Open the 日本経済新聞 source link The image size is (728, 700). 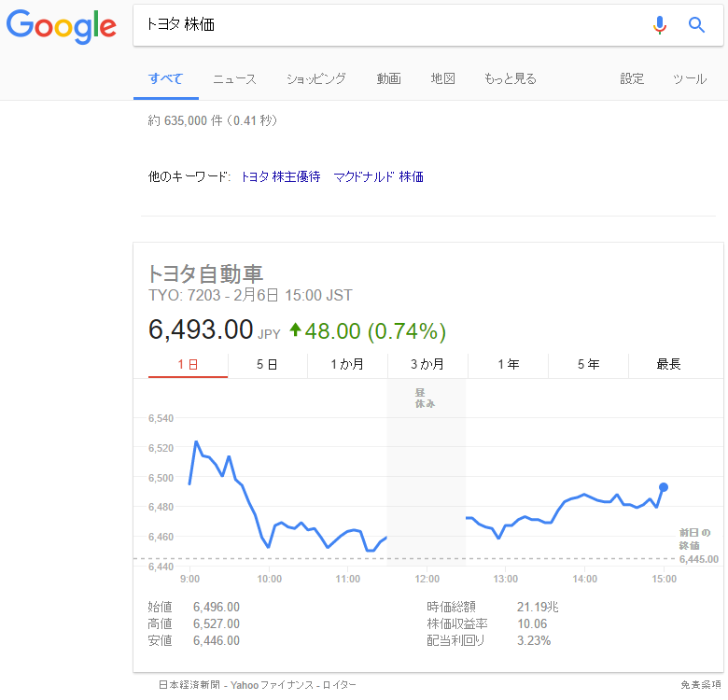pos(189,685)
